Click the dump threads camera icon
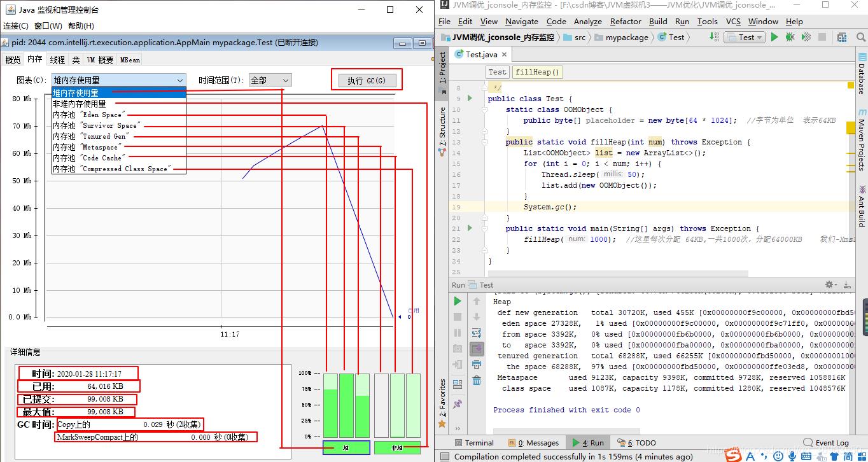 pyautogui.click(x=458, y=349)
